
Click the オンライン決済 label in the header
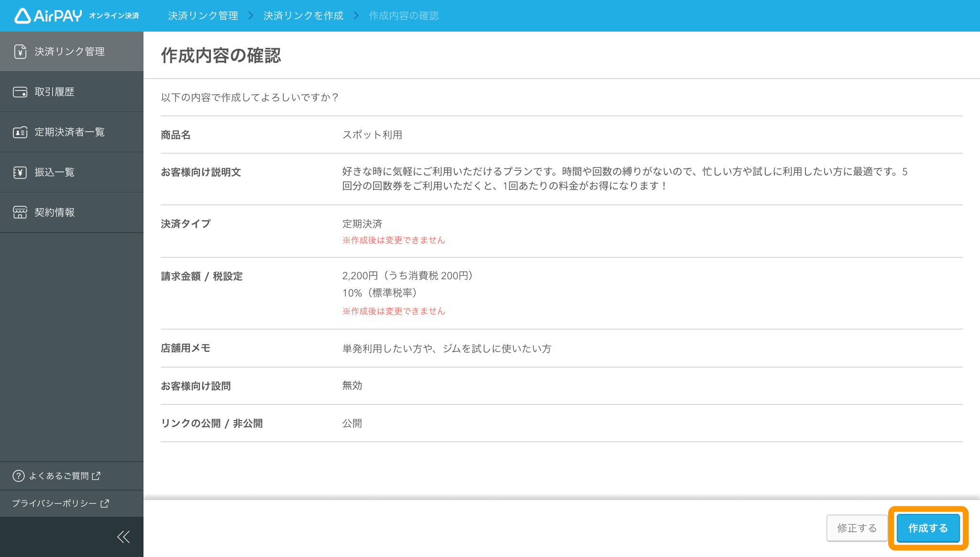115,16
